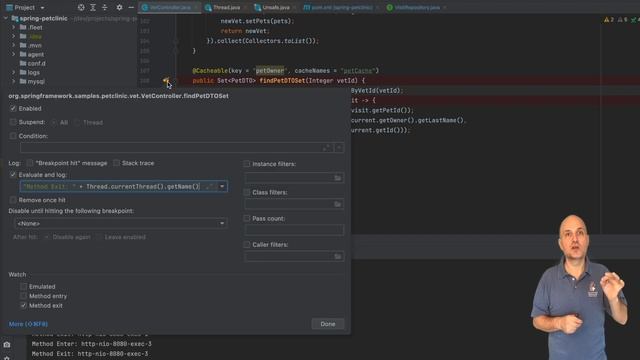Click the spring-petclinic project folder icon
Viewport: 640px width, 360px height.
[15, 18]
